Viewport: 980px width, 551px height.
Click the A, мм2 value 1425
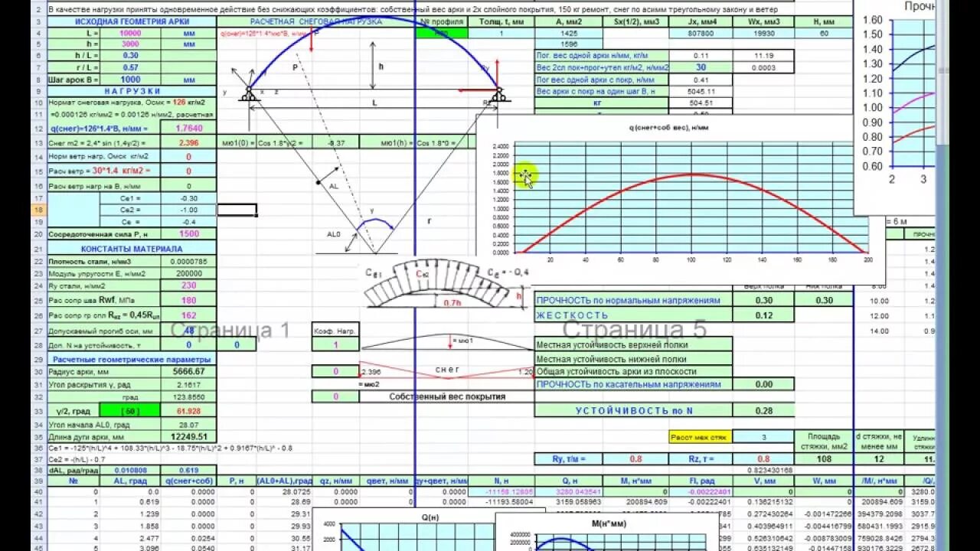click(x=570, y=33)
